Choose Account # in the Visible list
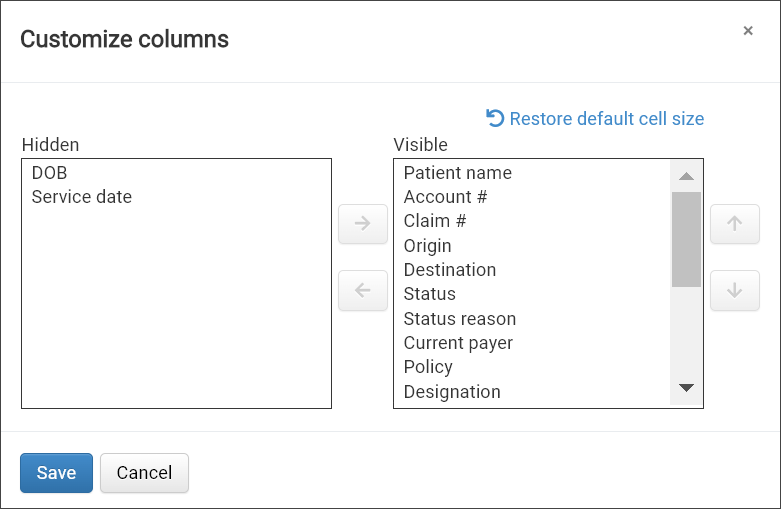The height and width of the screenshot is (509, 781). click(x=445, y=197)
